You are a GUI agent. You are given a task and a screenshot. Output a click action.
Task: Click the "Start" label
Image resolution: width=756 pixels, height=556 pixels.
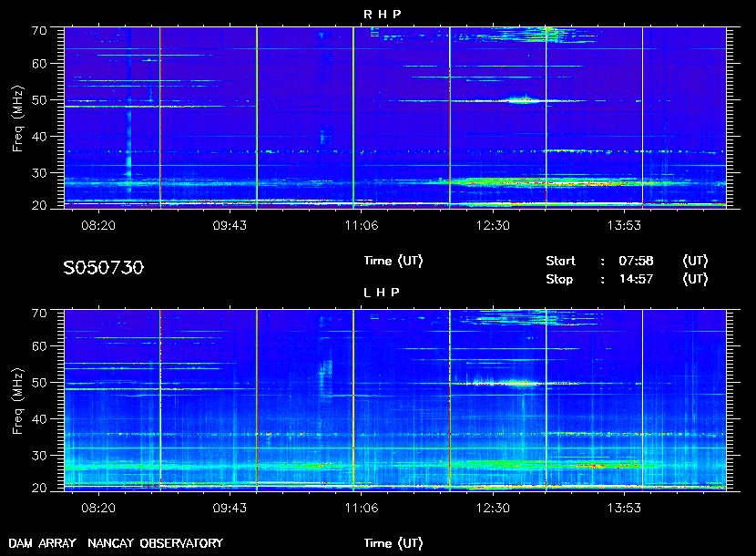click(x=561, y=261)
